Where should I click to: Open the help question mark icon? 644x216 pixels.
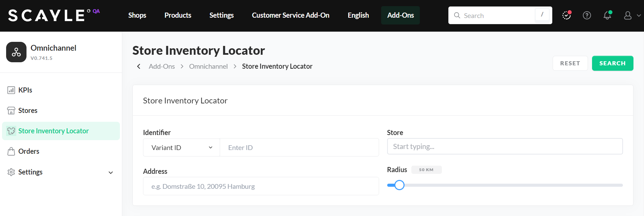click(x=587, y=16)
